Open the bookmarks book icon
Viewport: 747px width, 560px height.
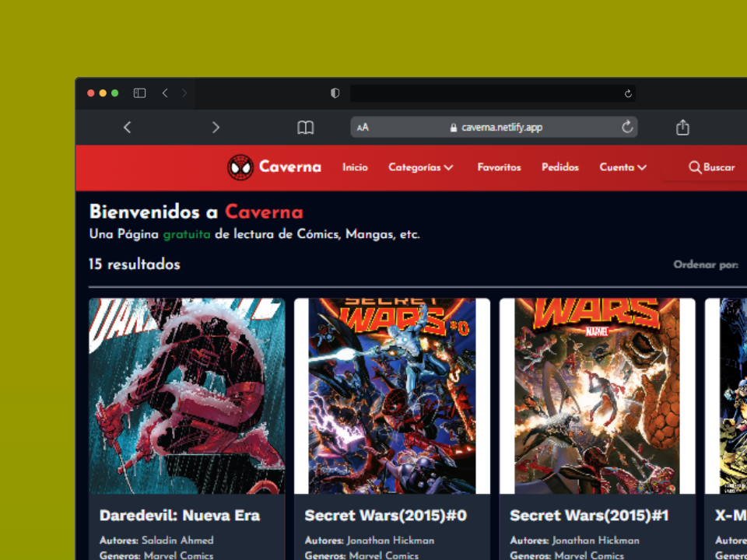coord(305,127)
